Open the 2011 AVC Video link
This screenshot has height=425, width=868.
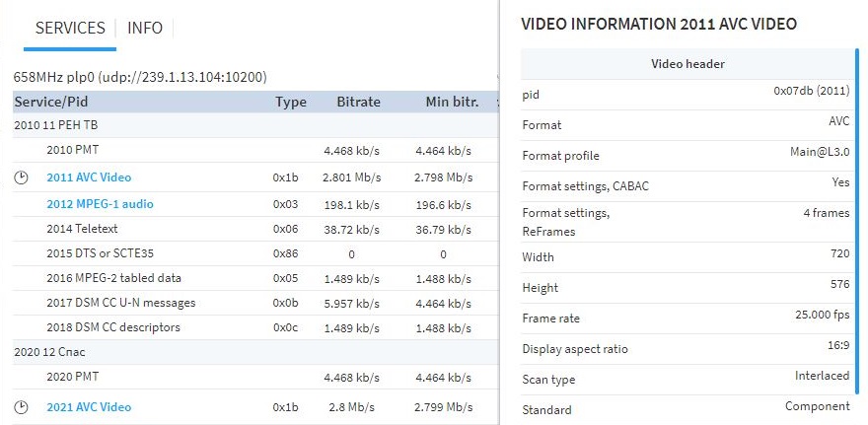click(x=89, y=177)
